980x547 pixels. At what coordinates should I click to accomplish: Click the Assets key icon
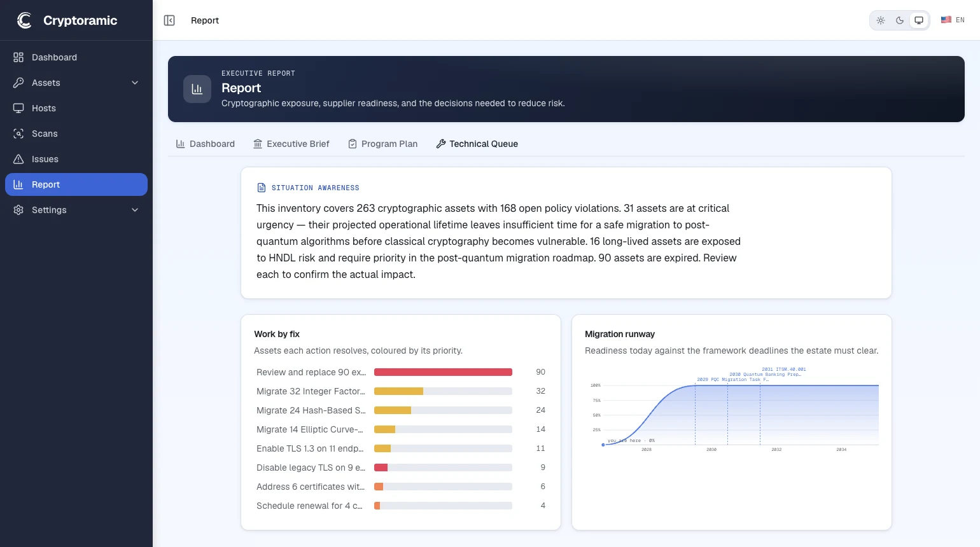(x=18, y=83)
